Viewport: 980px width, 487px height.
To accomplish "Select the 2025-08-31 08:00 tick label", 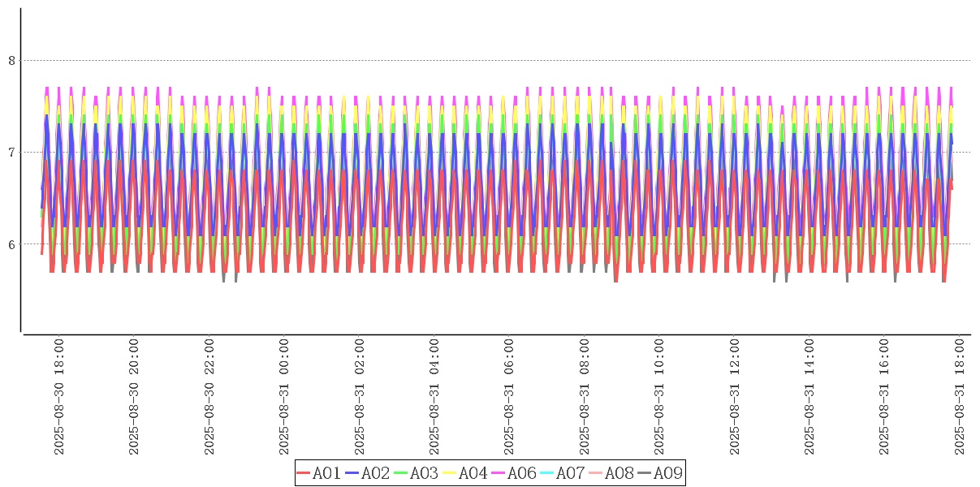I will coord(585,397).
